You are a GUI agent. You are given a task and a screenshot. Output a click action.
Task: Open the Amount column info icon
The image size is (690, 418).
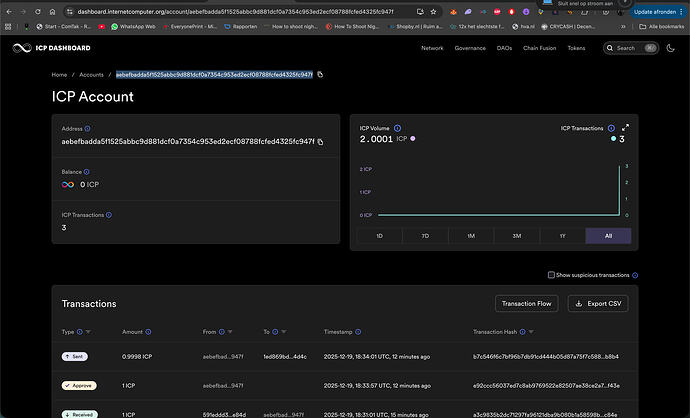pyautogui.click(x=148, y=332)
